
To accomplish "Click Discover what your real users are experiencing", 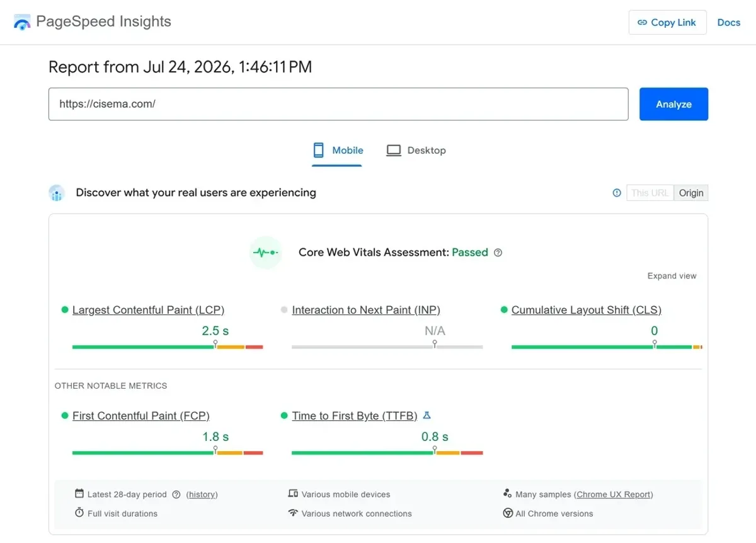I will 196,193.
